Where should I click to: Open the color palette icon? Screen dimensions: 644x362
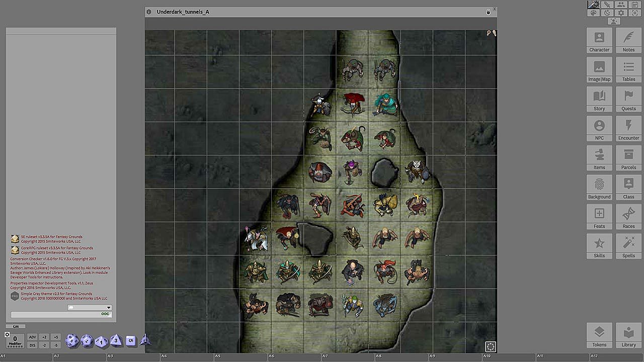[594, 13]
